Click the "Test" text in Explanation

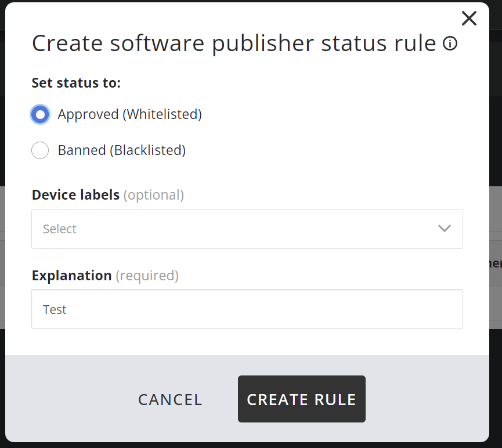55,310
